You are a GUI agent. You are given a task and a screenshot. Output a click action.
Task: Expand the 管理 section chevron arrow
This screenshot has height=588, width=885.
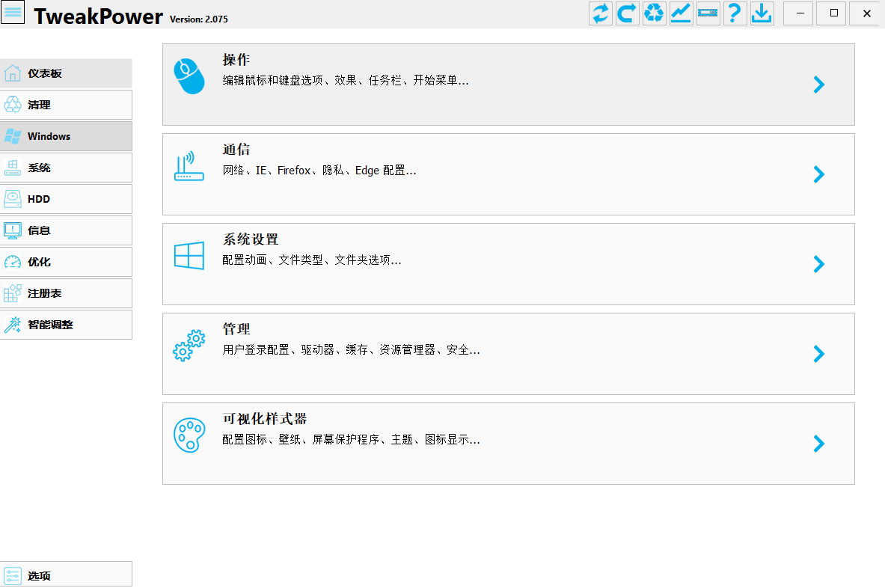[x=818, y=354]
